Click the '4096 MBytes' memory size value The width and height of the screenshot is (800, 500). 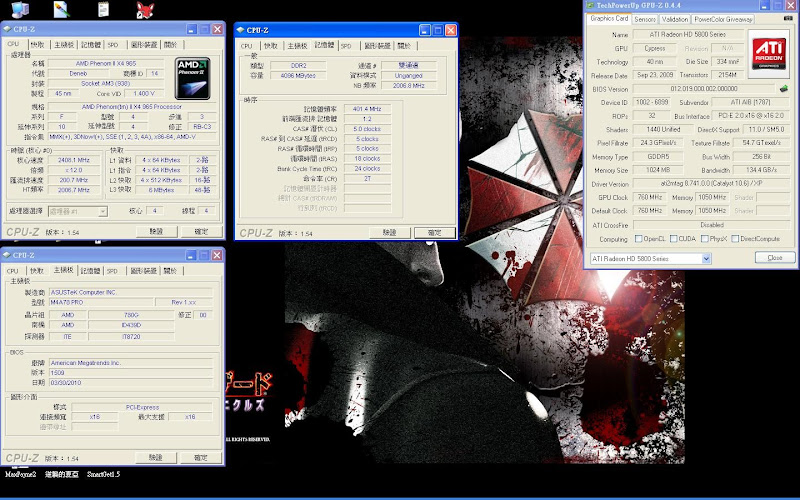[298, 76]
